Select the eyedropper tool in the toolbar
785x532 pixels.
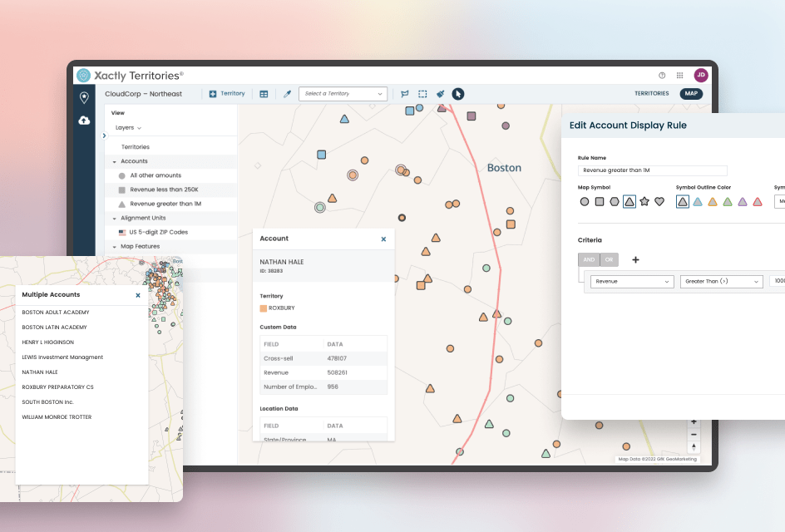pos(288,94)
